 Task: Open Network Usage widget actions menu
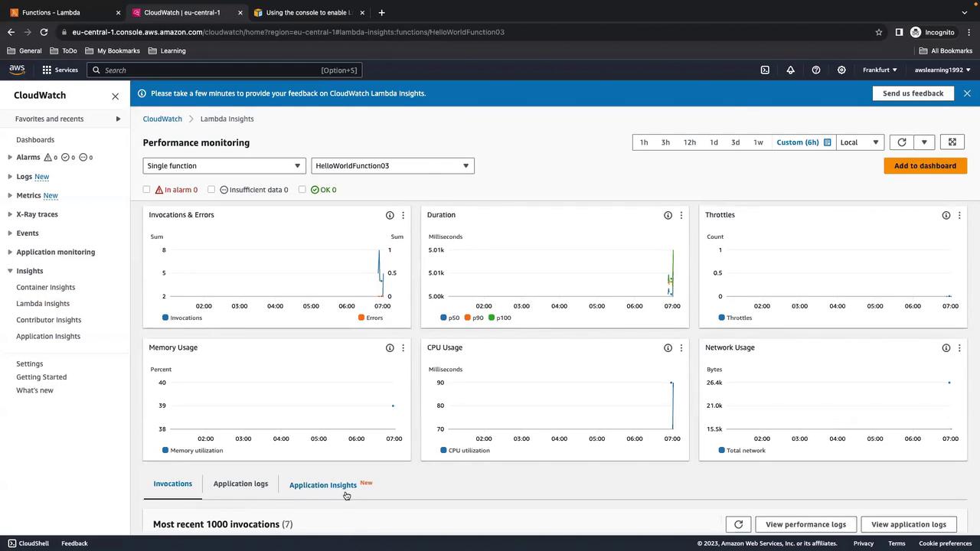[959, 347]
